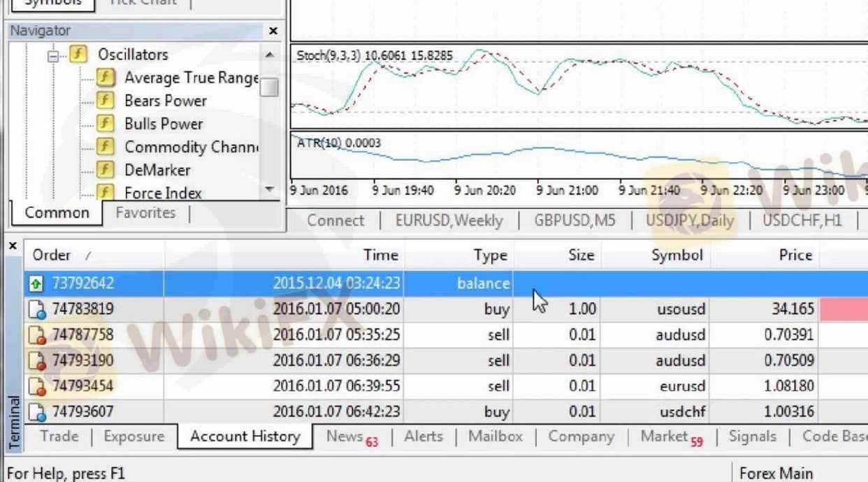868x482 pixels.
Task: Open the USDJPY,Daily chart tab
Action: click(x=690, y=220)
